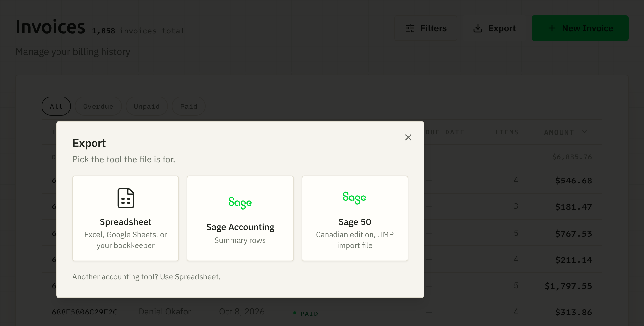
Task: Pick the Sage 50 export card
Action: (x=355, y=218)
